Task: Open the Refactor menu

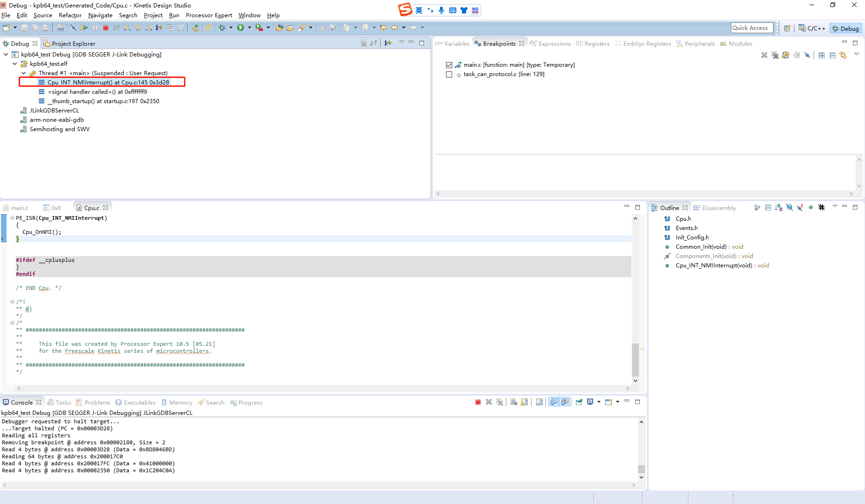Action: pyautogui.click(x=70, y=15)
